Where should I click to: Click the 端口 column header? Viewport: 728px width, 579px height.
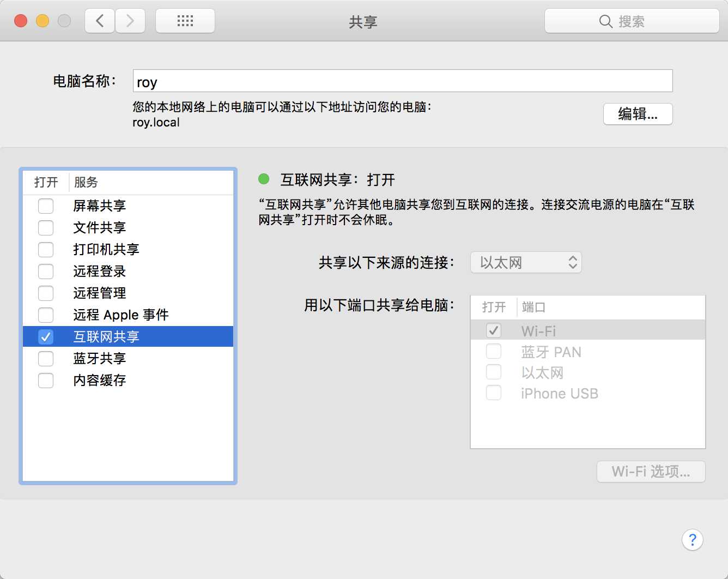pyautogui.click(x=533, y=307)
